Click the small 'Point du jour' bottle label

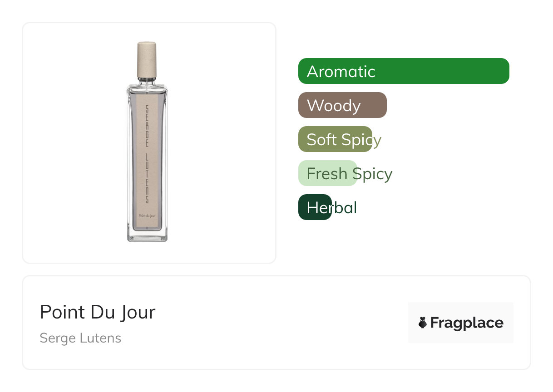147,216
